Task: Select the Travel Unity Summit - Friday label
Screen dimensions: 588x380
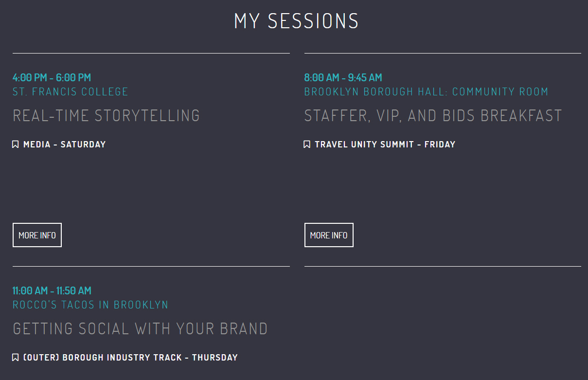Action: (385, 145)
